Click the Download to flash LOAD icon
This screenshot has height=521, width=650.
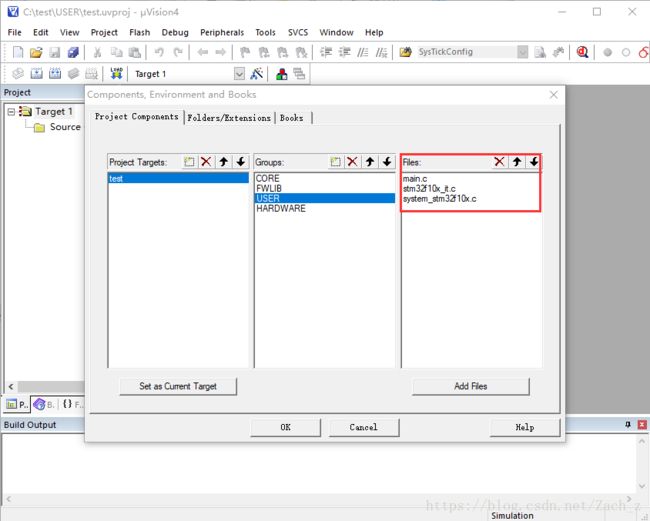116,73
